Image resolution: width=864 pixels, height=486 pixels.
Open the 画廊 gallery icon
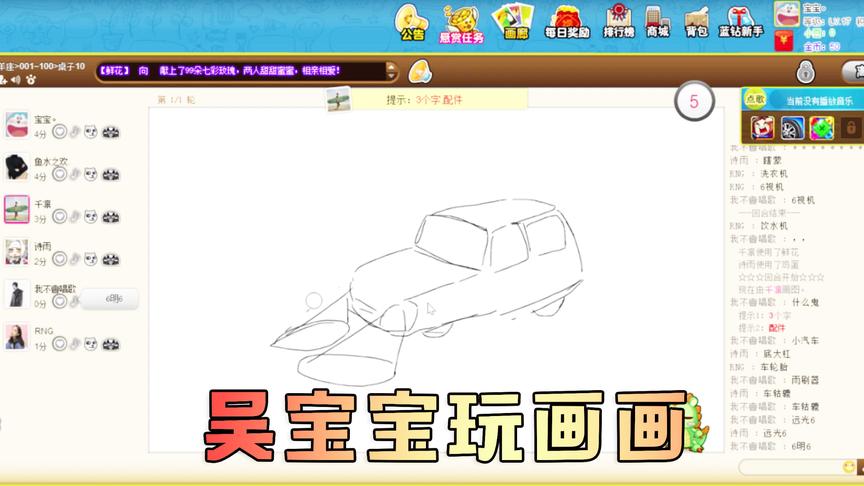click(x=515, y=22)
